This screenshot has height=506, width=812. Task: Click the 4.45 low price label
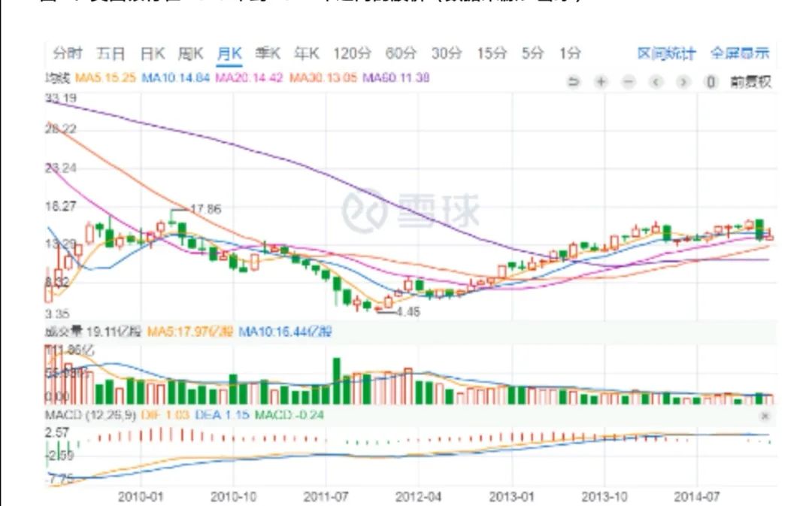point(408,312)
